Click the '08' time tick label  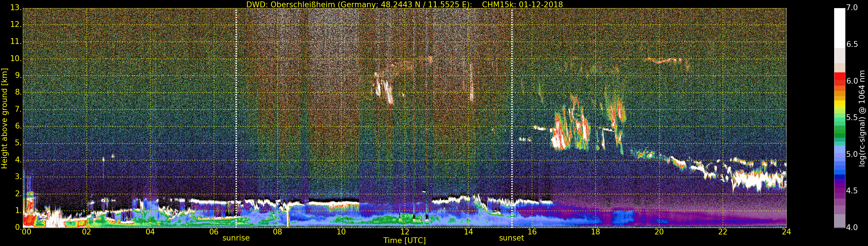coord(277,232)
